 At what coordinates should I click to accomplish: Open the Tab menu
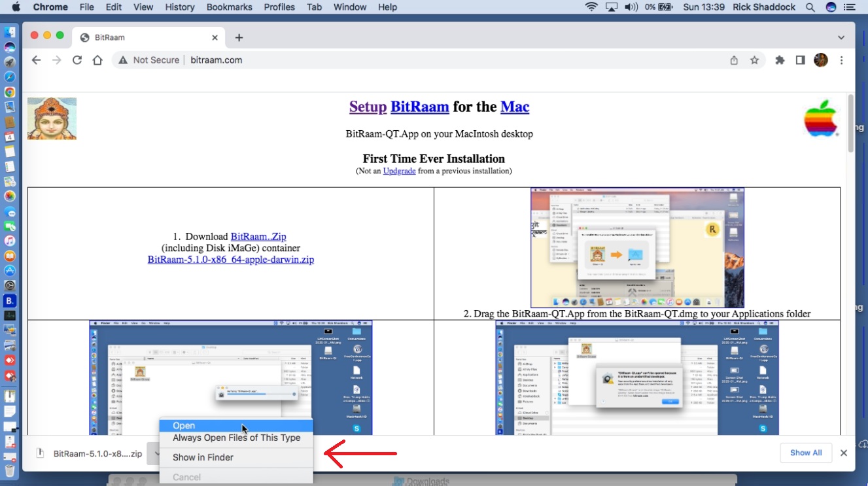[x=314, y=7]
